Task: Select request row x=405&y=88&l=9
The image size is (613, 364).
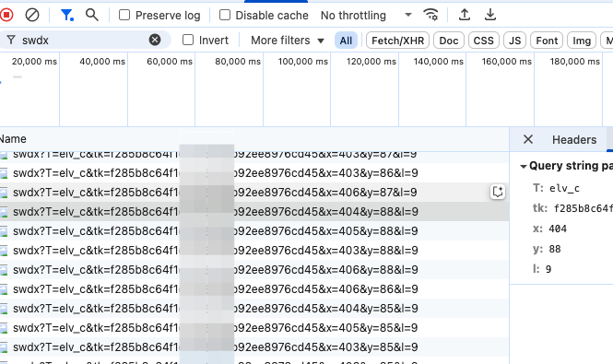Action: click(x=254, y=230)
